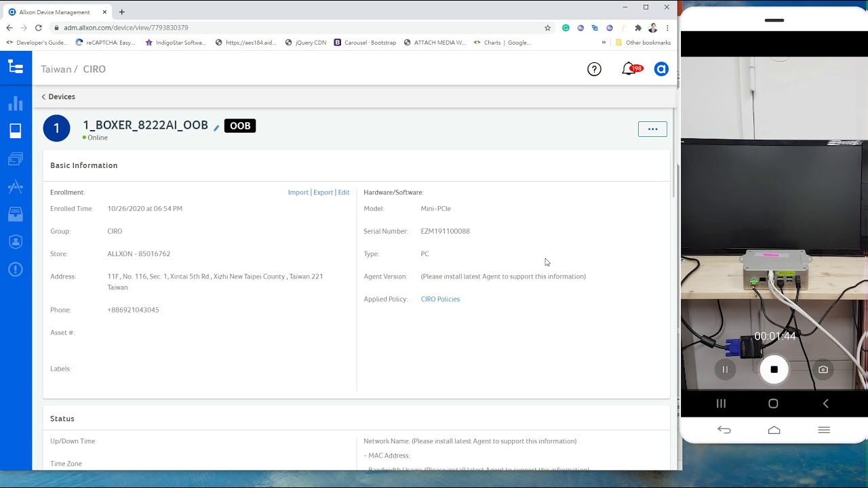
Task: Open the jQuery CDN bookmark
Action: (x=306, y=43)
